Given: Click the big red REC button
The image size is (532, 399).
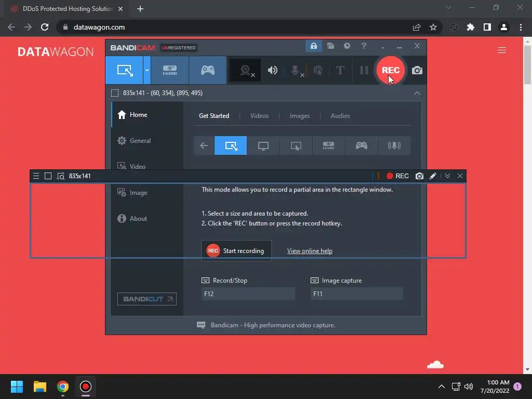Looking at the screenshot, I should click(391, 70).
